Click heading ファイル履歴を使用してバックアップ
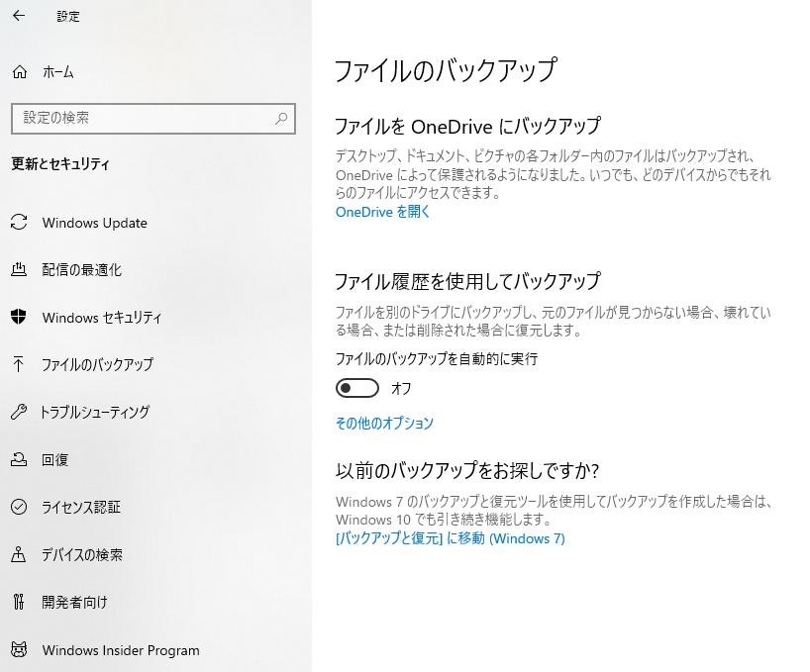 pos(468,281)
